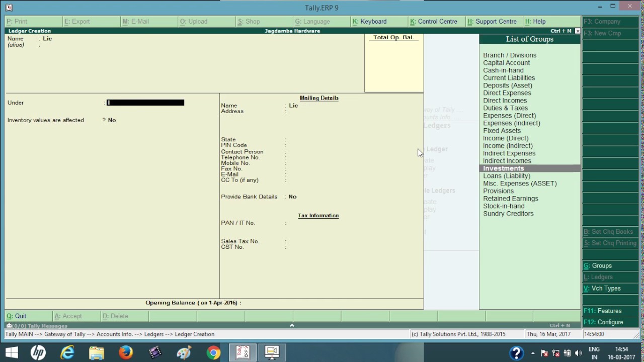This screenshot has width=644, height=362.
Task: Select Duties & Taxes group
Action: [x=505, y=108]
